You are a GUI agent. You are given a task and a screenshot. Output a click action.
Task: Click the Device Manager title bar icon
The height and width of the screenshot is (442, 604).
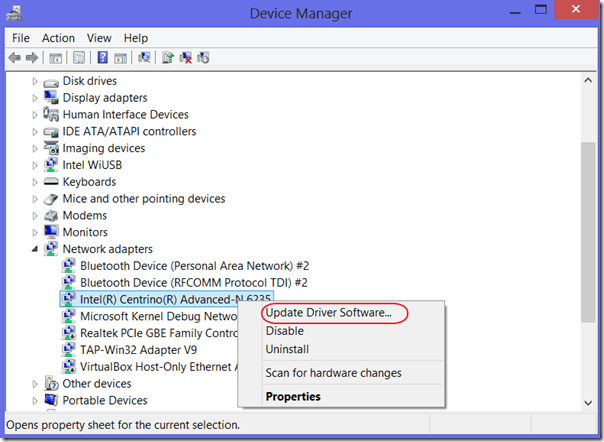(x=14, y=13)
